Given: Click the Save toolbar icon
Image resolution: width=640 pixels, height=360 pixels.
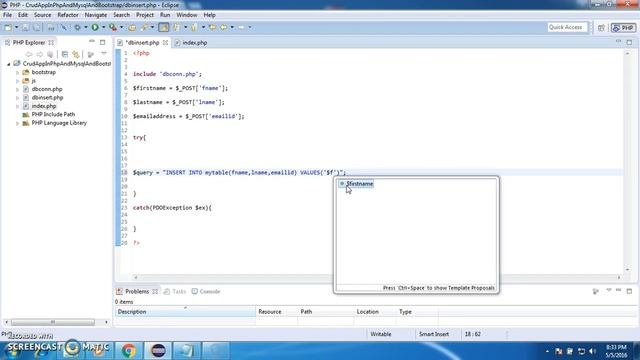Looking at the screenshot, I should [25, 27].
